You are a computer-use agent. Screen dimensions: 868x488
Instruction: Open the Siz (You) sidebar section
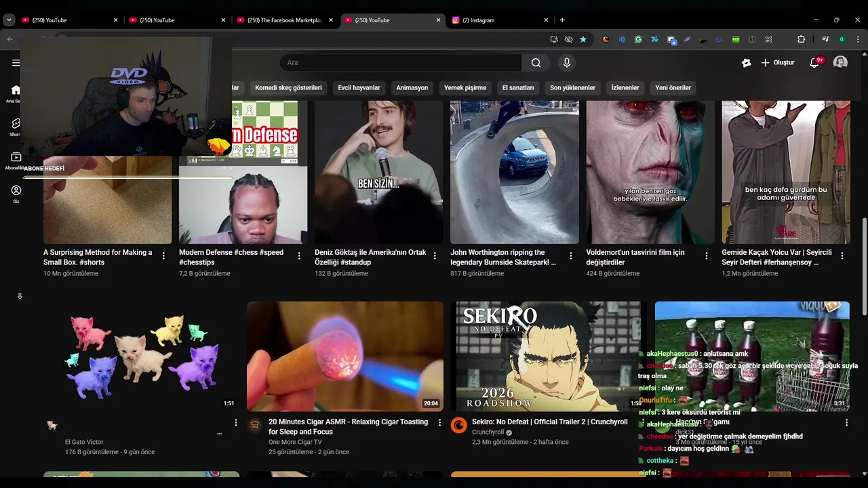coord(16,194)
